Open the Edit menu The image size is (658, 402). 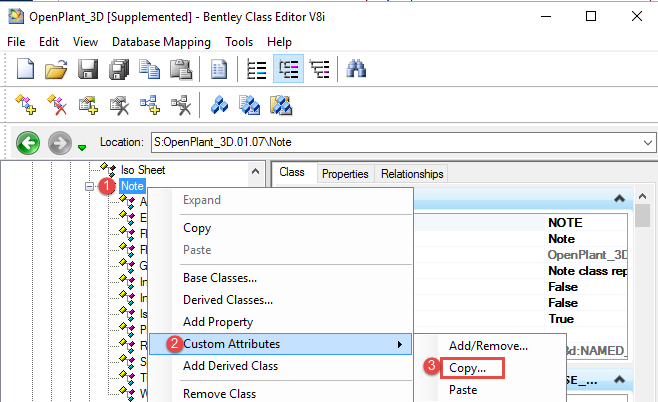pyautogui.click(x=49, y=42)
